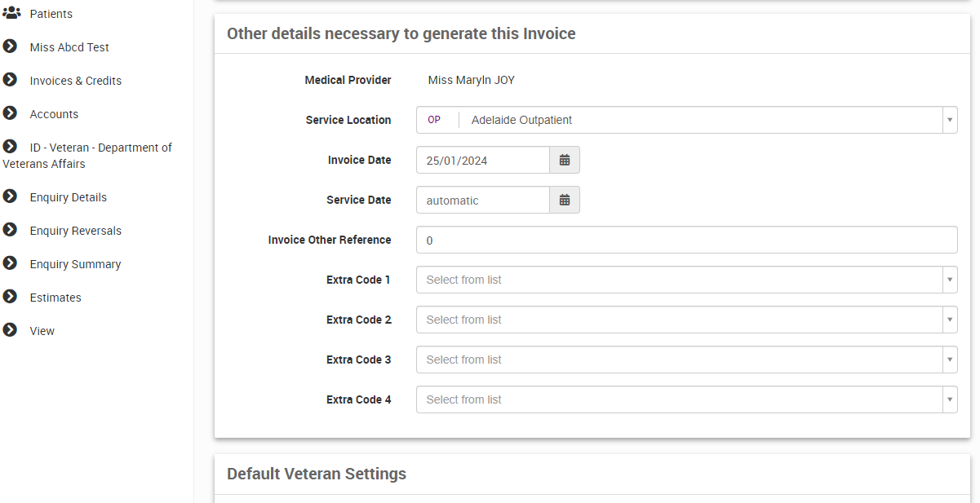Go to the View sidebar item
Image resolution: width=980 pixels, height=503 pixels.
tap(42, 331)
